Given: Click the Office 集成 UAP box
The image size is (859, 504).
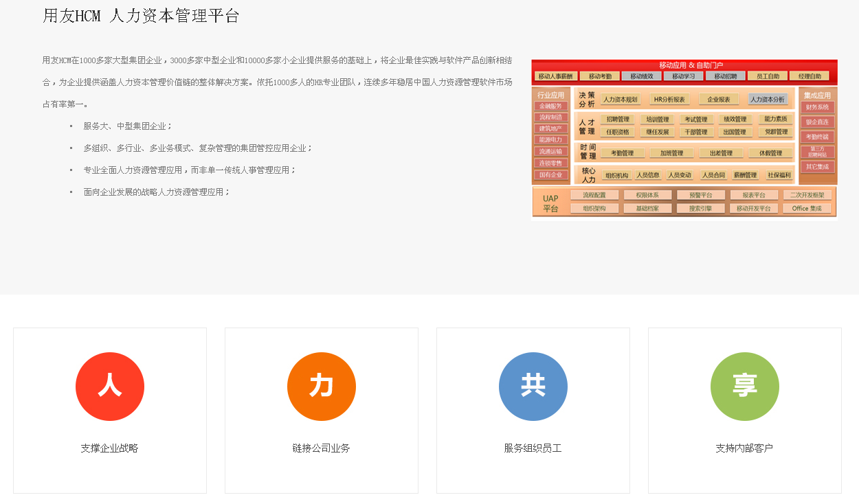Looking at the screenshot, I should pyautogui.click(x=807, y=208).
